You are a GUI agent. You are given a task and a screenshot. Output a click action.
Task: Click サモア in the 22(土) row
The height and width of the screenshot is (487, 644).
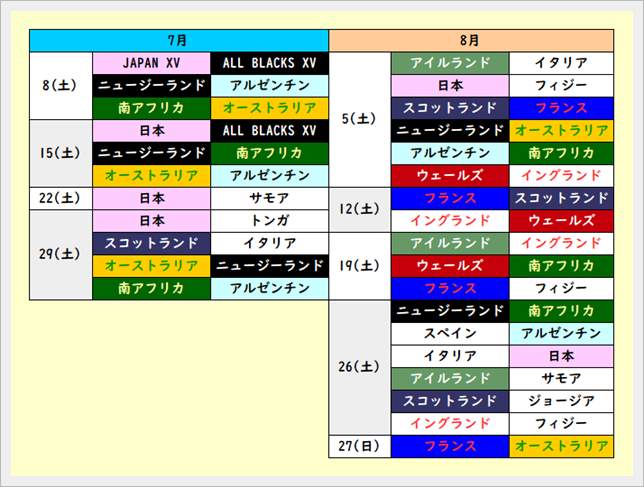point(269,198)
